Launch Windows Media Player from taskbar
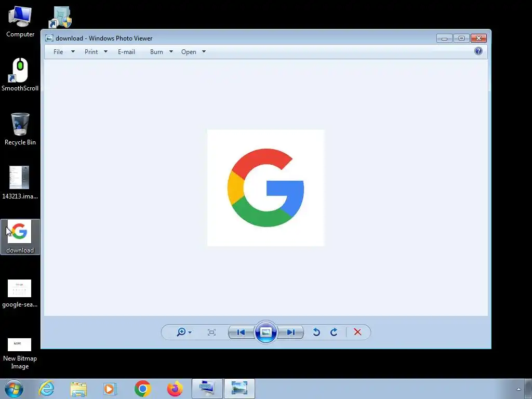This screenshot has width=532, height=399. (x=110, y=389)
